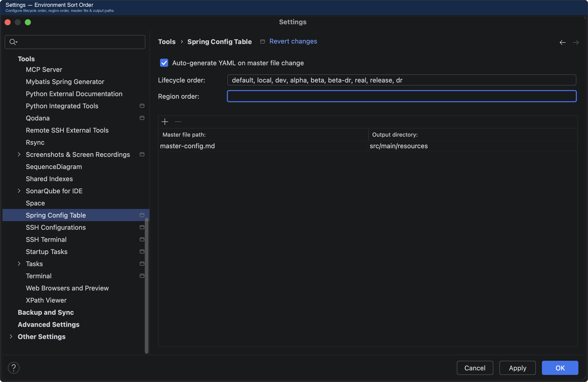Screen dimensions: 588x382
Task: Select MCP Server in Tools list
Action: pyautogui.click(x=44, y=70)
